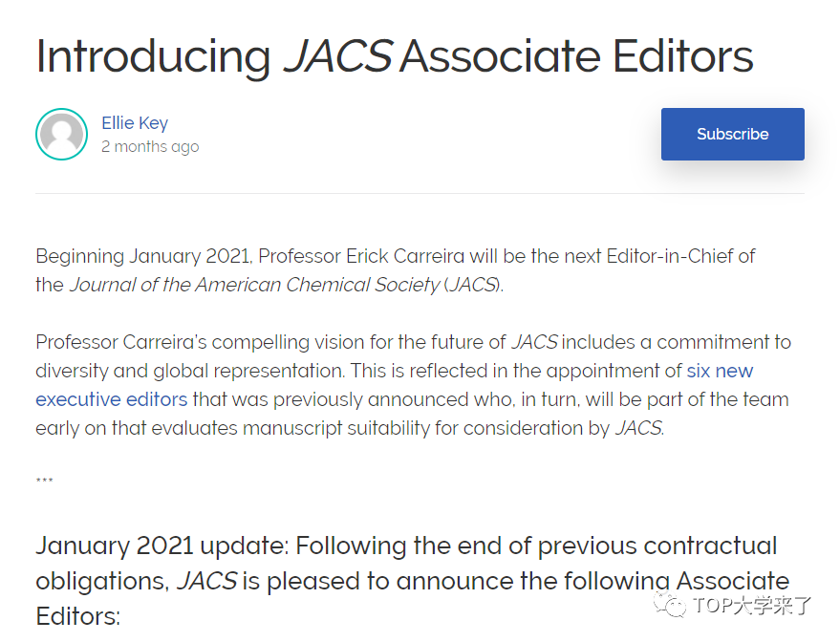Click 'Editors:' on the heading's last line
This screenshot has width=840, height=642.
[77, 616]
